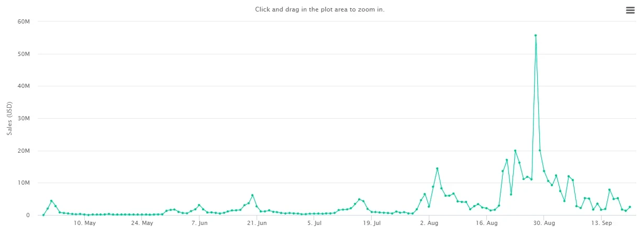This screenshot has height=237, width=644.
Task: Select the June 20 peak data point
Action: click(x=252, y=195)
